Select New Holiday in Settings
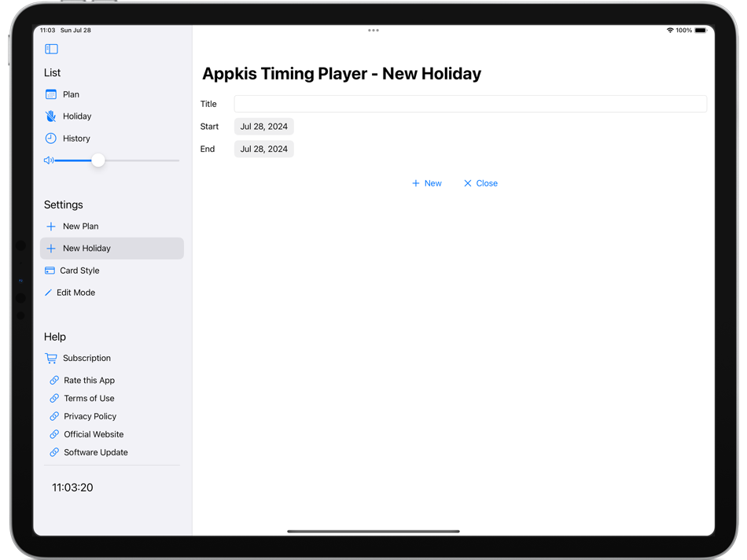747x560 pixels. [x=112, y=249]
